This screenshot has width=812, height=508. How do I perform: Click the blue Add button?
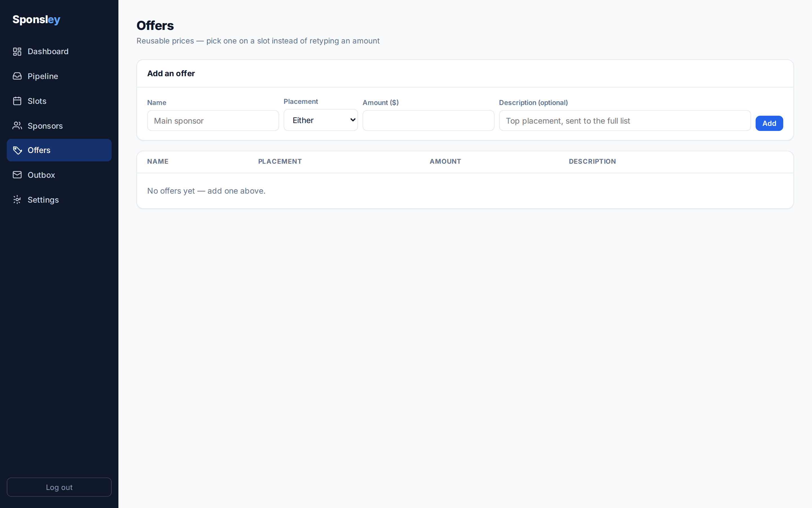(769, 123)
